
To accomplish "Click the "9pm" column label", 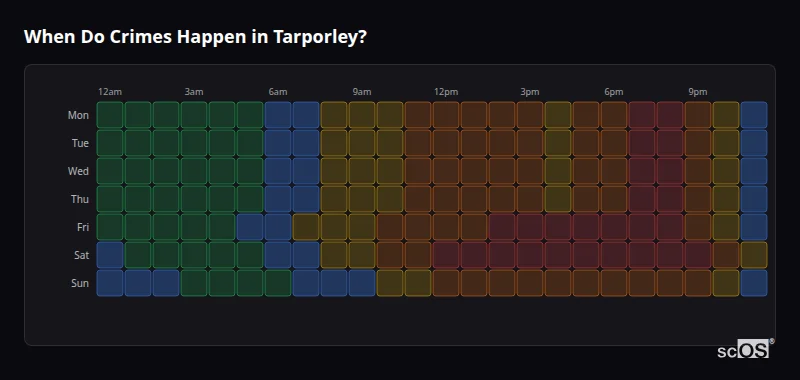I will pos(698,92).
